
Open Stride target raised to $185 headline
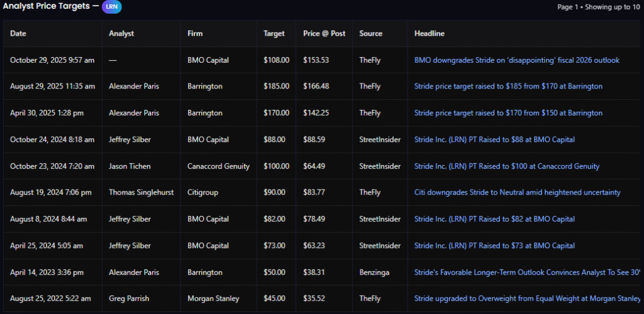(x=508, y=87)
